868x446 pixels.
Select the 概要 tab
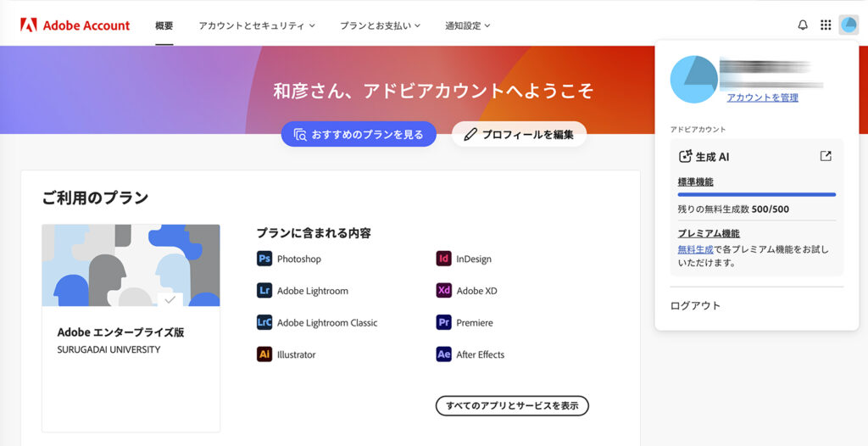click(164, 25)
